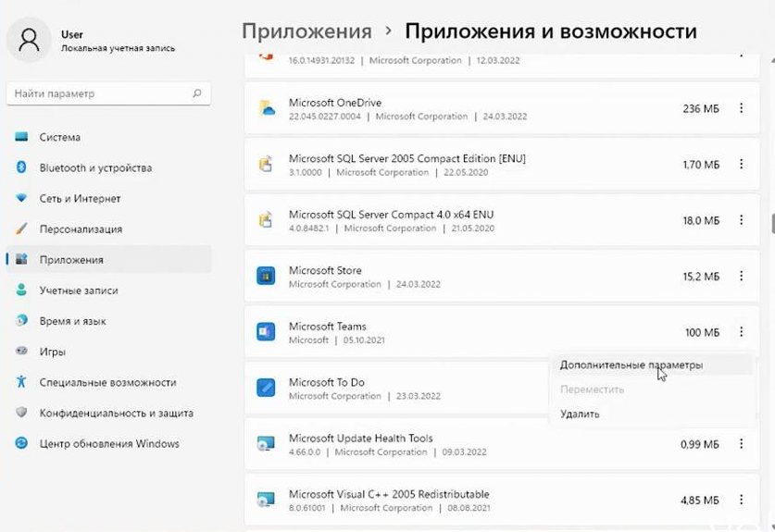775x532 pixels.
Task: Click the vertical scrollbar of the apps list
Action: tap(771, 225)
